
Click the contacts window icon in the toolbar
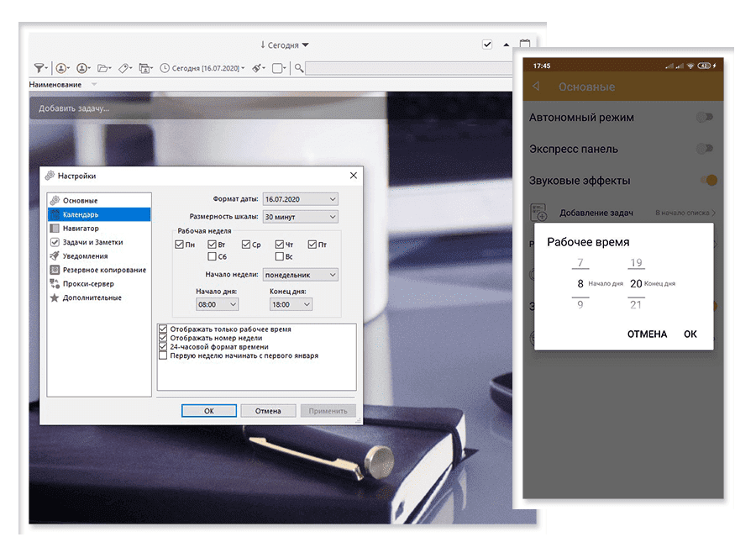(x=145, y=68)
